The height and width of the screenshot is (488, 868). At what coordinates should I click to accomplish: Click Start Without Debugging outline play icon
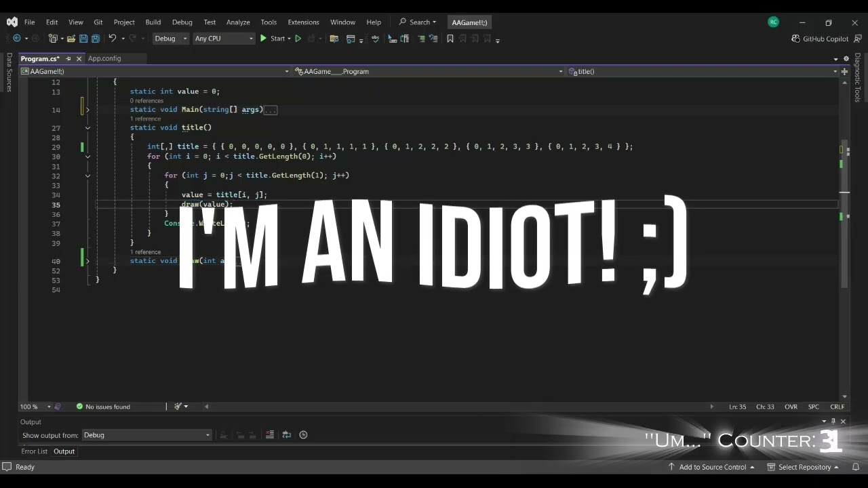tap(298, 39)
